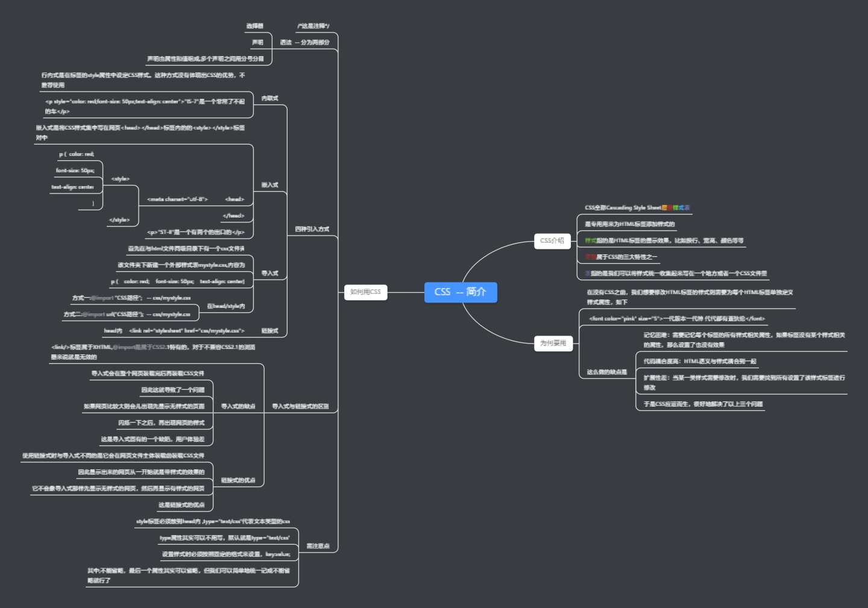Click the '在head/style内' node
The height and width of the screenshot is (608, 868).
226,306
